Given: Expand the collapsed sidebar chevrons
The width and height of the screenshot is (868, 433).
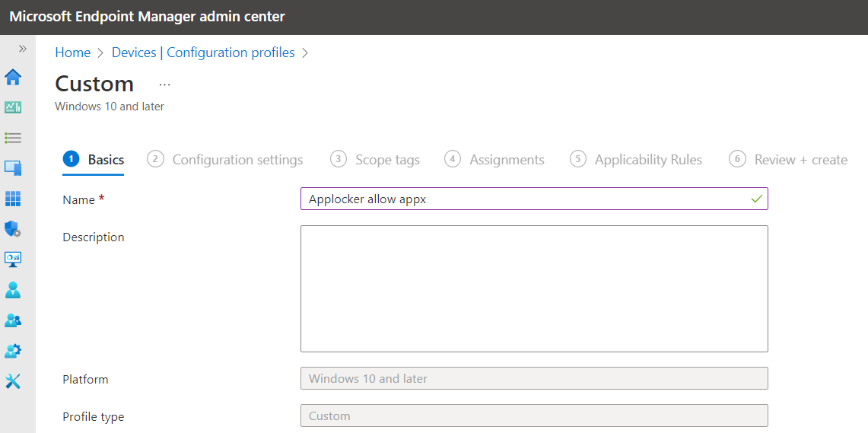Looking at the screenshot, I should (x=23, y=49).
